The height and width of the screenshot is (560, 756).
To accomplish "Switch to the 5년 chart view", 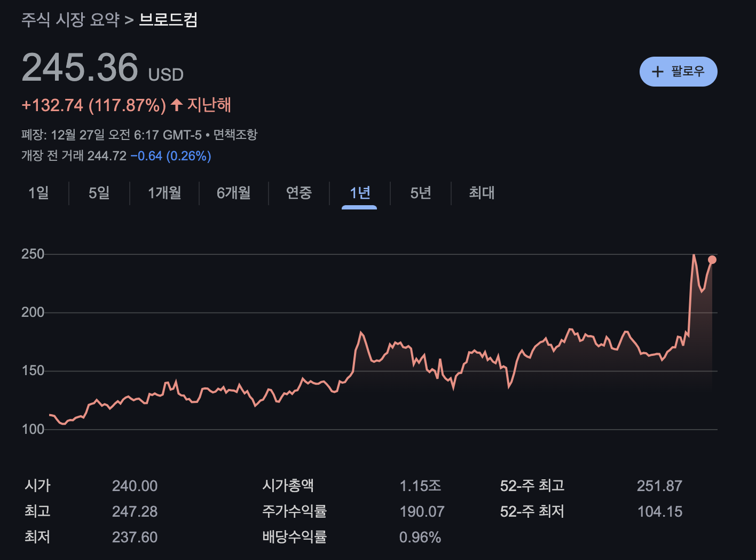I will point(420,193).
